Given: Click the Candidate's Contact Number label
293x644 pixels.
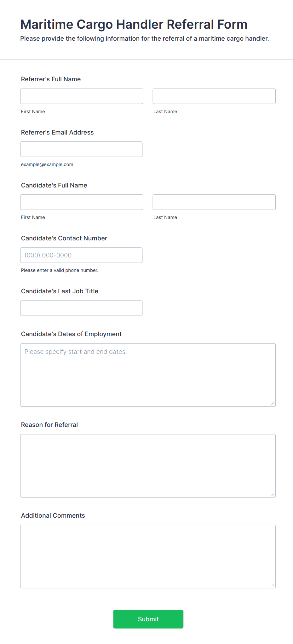Looking at the screenshot, I should [x=64, y=238].
